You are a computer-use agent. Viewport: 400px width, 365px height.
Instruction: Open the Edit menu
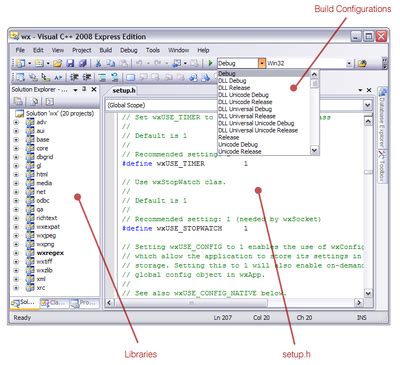tap(38, 50)
